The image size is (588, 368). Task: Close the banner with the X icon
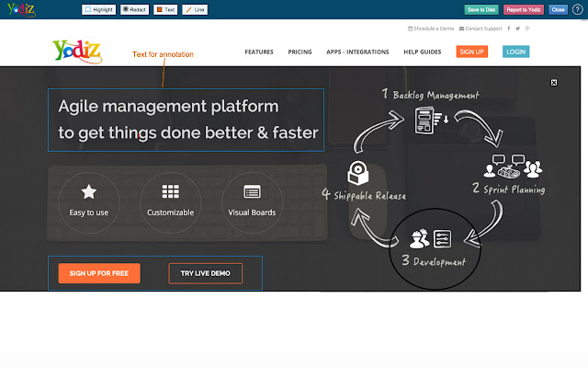tap(554, 83)
